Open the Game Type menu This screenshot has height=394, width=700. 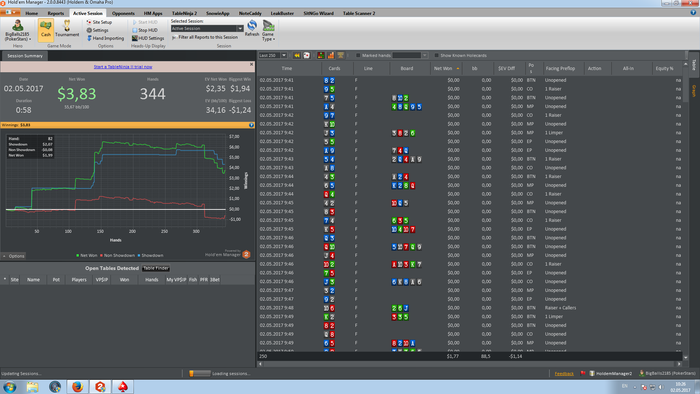[x=268, y=30]
